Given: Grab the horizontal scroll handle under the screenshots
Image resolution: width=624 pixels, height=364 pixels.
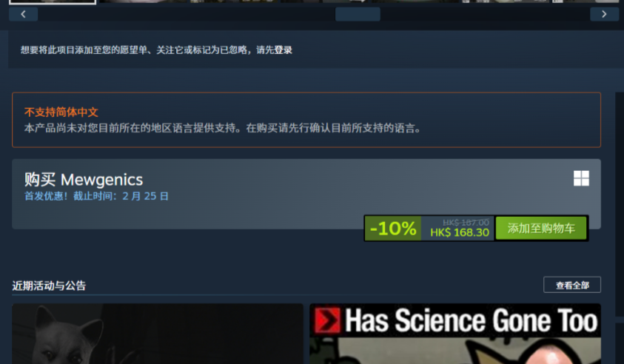Looking at the screenshot, I should pos(358,14).
